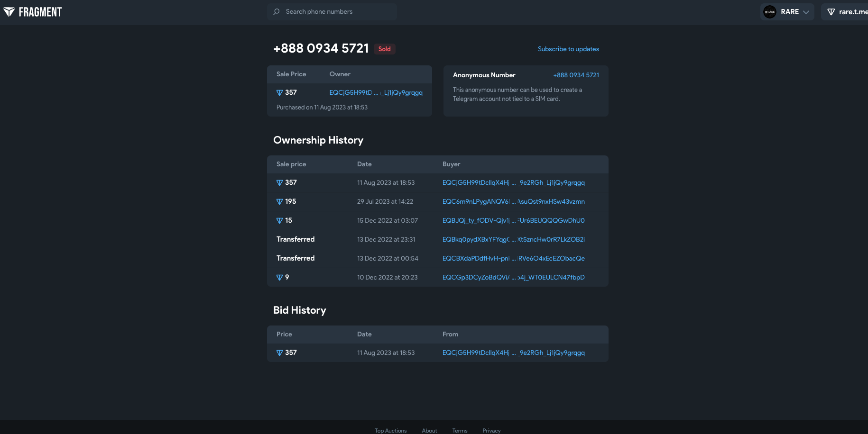
Task: Click Transferred label for 13 Dec 23:31
Action: pos(295,240)
